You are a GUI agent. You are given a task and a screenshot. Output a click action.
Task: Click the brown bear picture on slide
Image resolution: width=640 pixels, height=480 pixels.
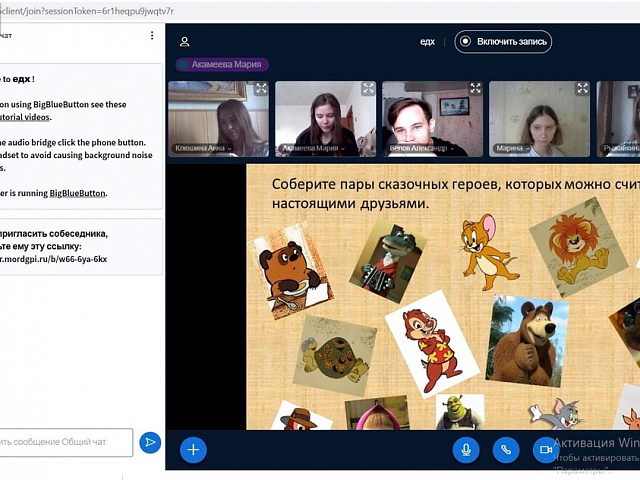click(527, 341)
